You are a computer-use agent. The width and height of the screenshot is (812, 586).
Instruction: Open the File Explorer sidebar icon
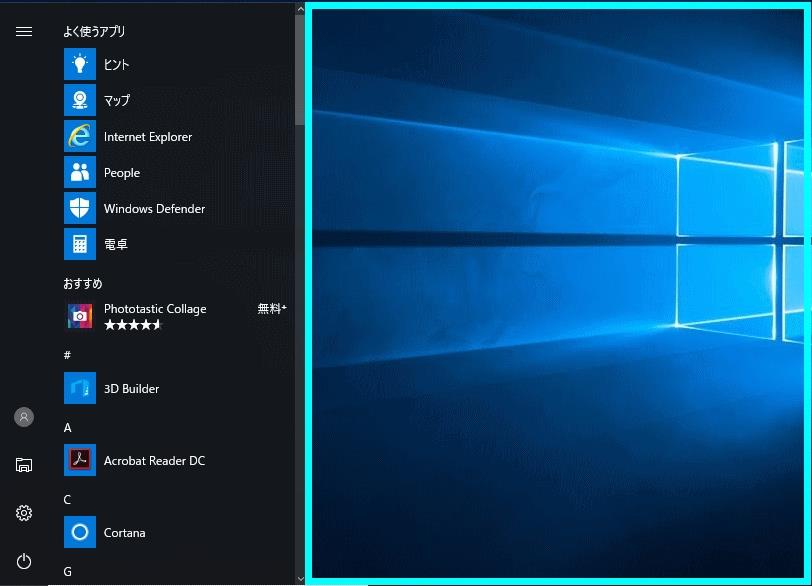point(24,465)
